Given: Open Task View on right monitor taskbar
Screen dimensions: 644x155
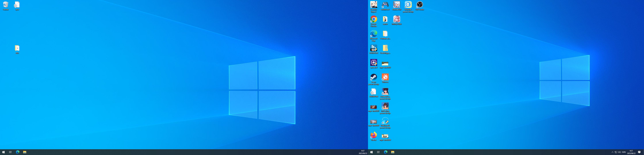Looking at the screenshot, I should tap(378, 152).
